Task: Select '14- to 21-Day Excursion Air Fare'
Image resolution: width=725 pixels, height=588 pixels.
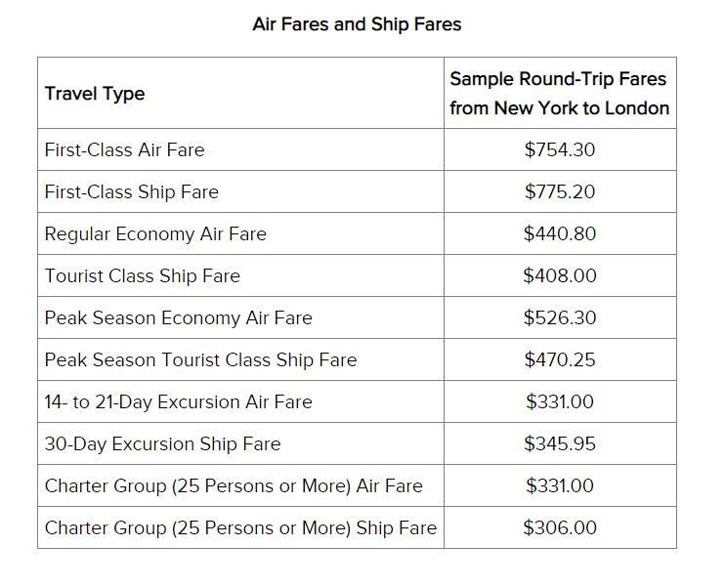Action: (x=179, y=402)
